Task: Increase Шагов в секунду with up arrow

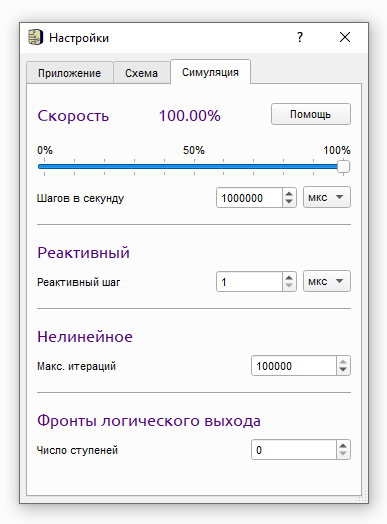Action: point(289,193)
